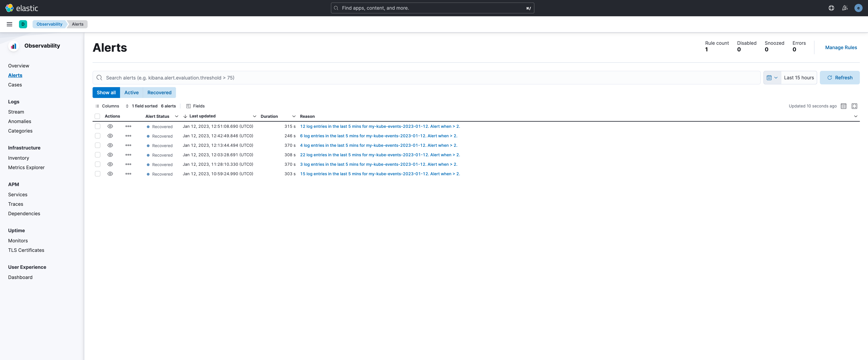Screen dimensions: 868x360
Task: Check the checkbox on the last alert row
Action: pos(97,174)
